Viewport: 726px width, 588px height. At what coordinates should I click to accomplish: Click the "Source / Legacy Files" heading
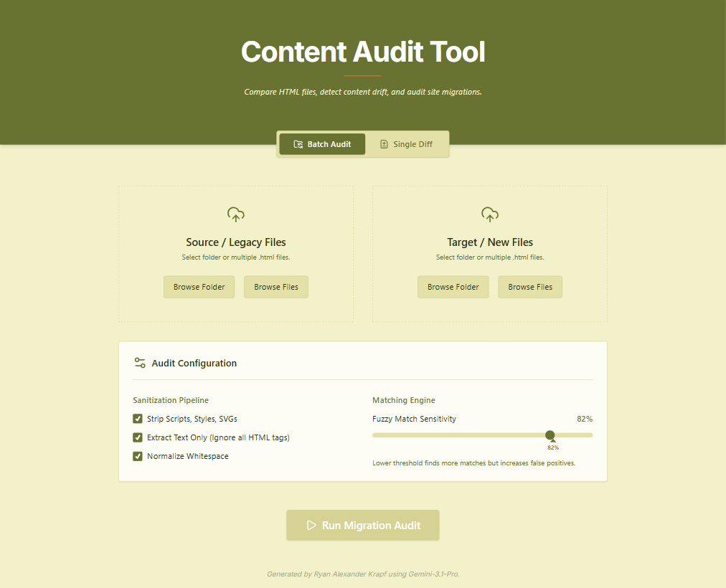236,242
